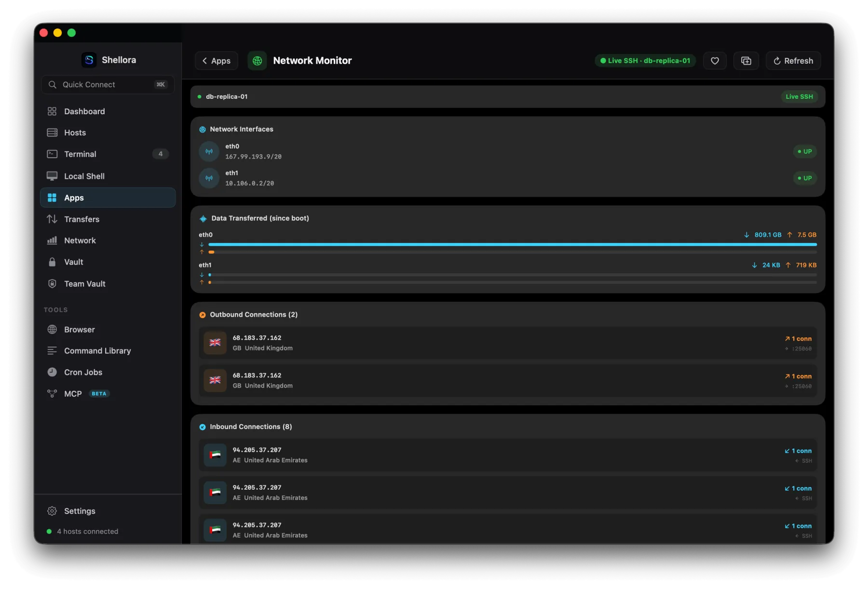Click the eth0 interface antenna icon

[209, 151]
